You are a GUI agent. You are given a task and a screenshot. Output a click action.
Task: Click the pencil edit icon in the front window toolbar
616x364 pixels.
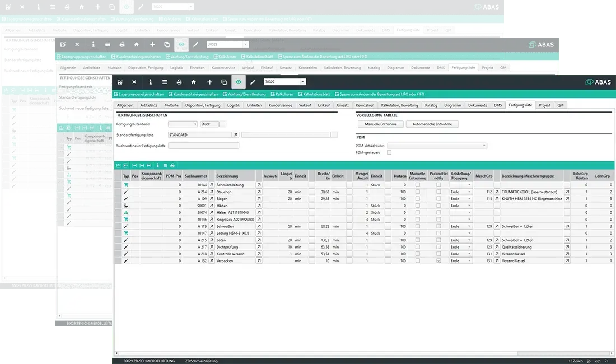(x=253, y=82)
